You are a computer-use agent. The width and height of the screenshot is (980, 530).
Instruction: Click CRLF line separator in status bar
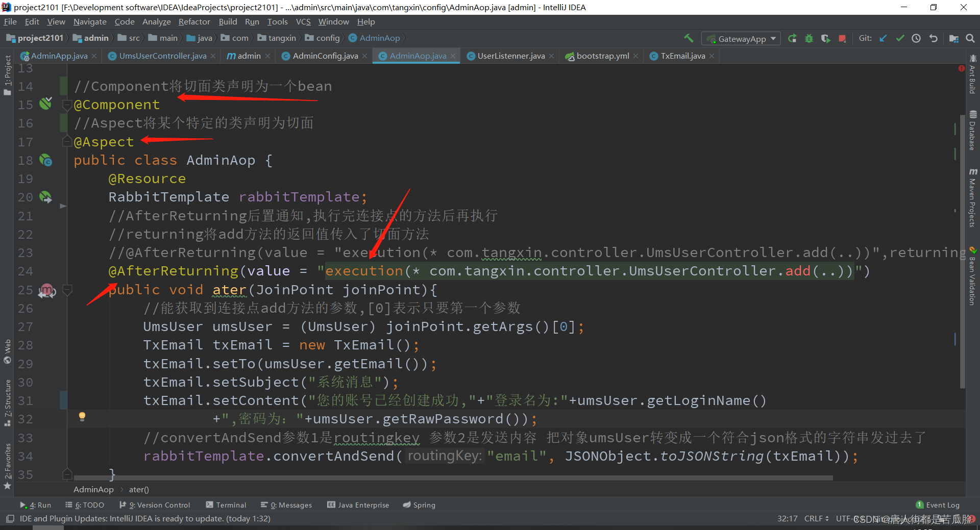816,519
